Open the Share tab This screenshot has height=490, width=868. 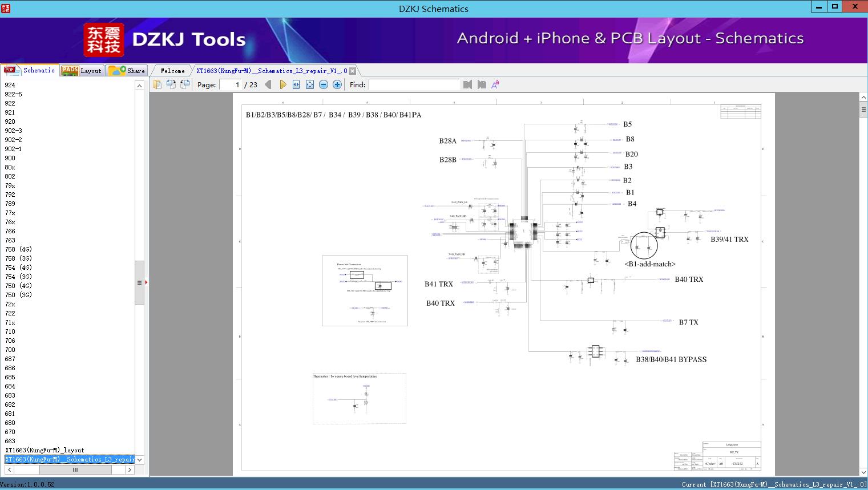(127, 70)
